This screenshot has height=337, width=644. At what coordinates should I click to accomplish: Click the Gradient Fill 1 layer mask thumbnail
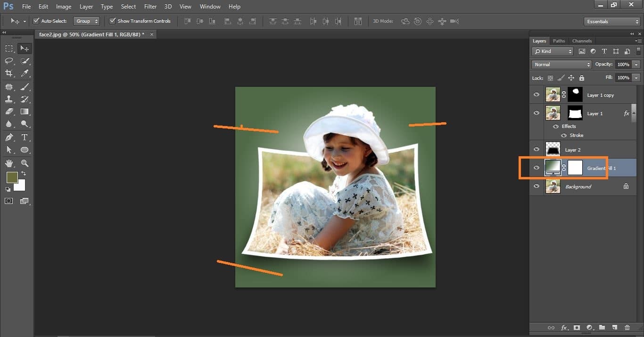pyautogui.click(x=575, y=168)
